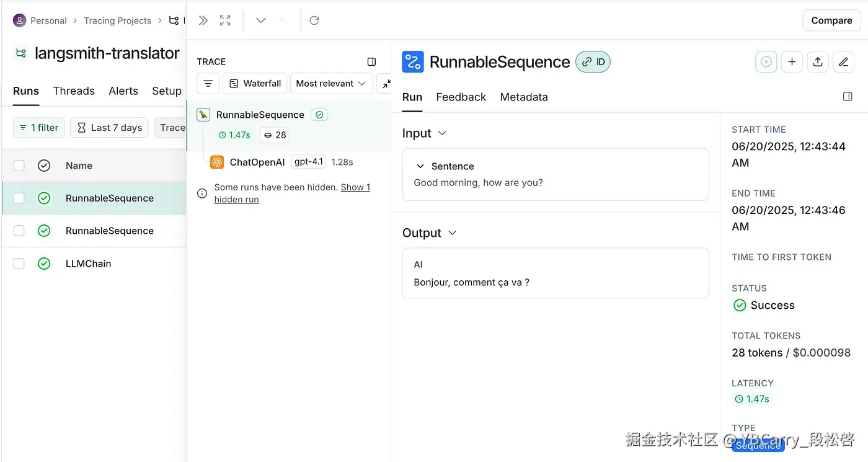This screenshot has width=868, height=462.
Task: Select the Waterfall view button
Action: click(255, 83)
